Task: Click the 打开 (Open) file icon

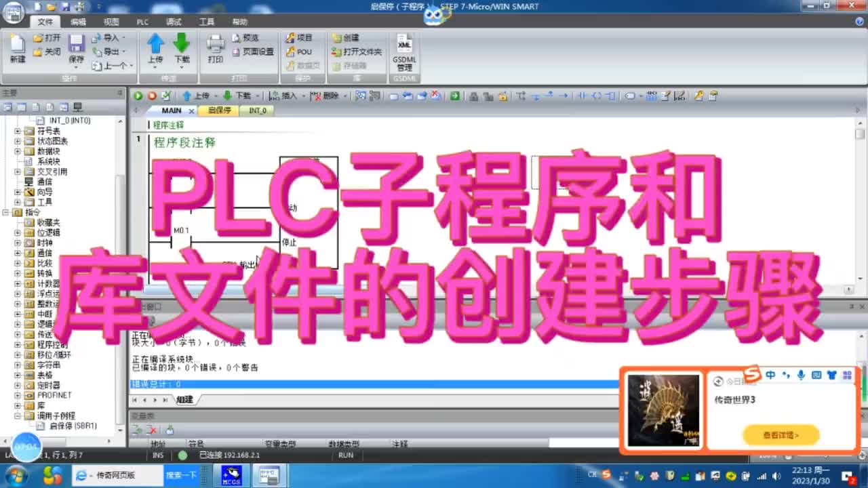Action: point(47,38)
